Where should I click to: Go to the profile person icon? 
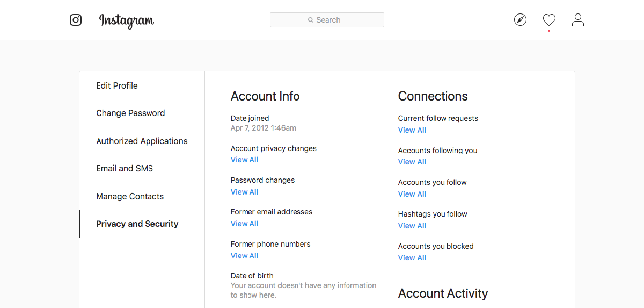coord(578,20)
